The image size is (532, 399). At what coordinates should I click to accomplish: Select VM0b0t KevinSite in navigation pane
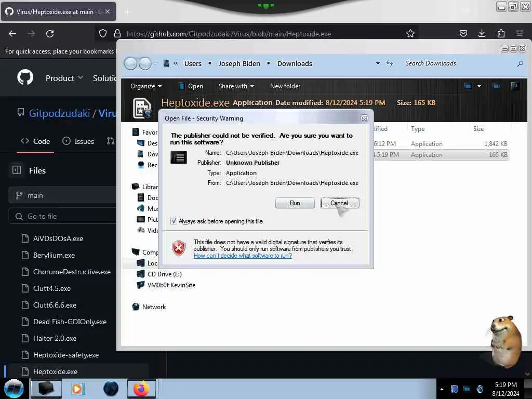(x=166, y=285)
